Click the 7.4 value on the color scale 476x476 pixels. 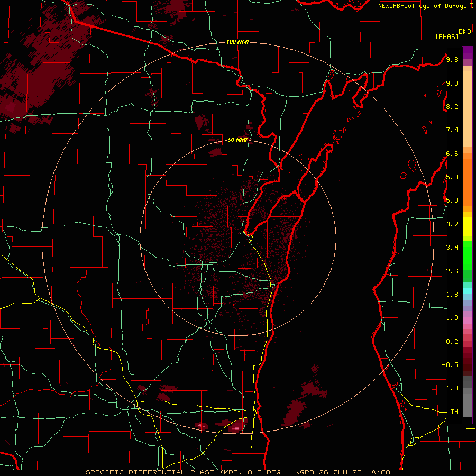coord(452,130)
